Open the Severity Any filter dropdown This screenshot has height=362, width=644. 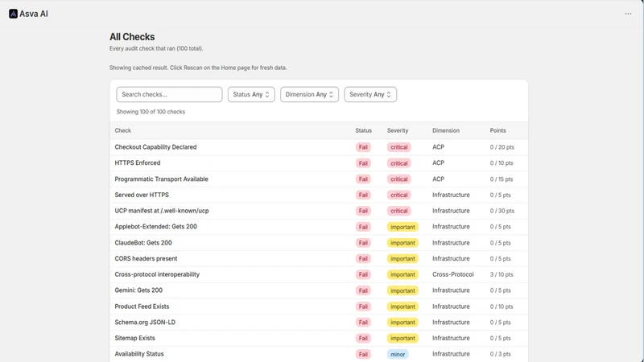(x=370, y=94)
